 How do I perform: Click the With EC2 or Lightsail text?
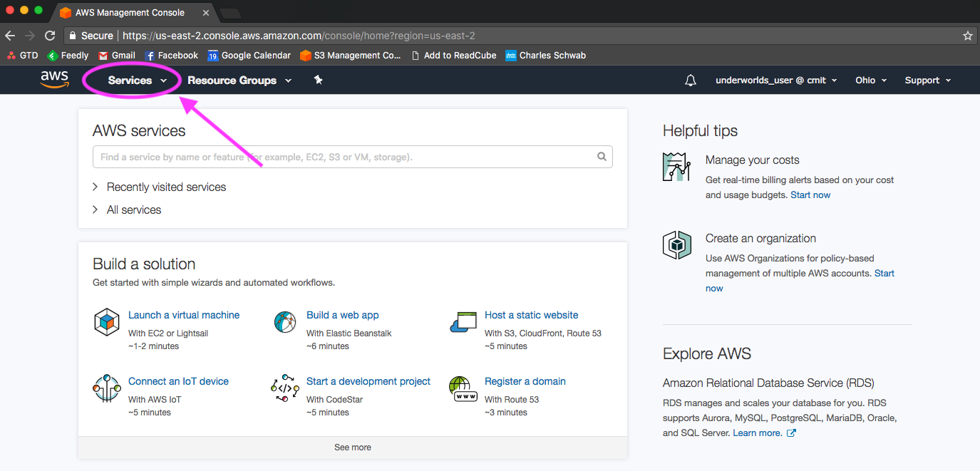168,333
